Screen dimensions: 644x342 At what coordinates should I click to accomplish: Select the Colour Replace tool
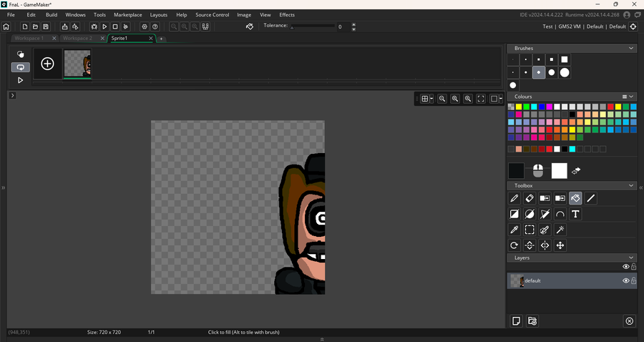(x=545, y=198)
